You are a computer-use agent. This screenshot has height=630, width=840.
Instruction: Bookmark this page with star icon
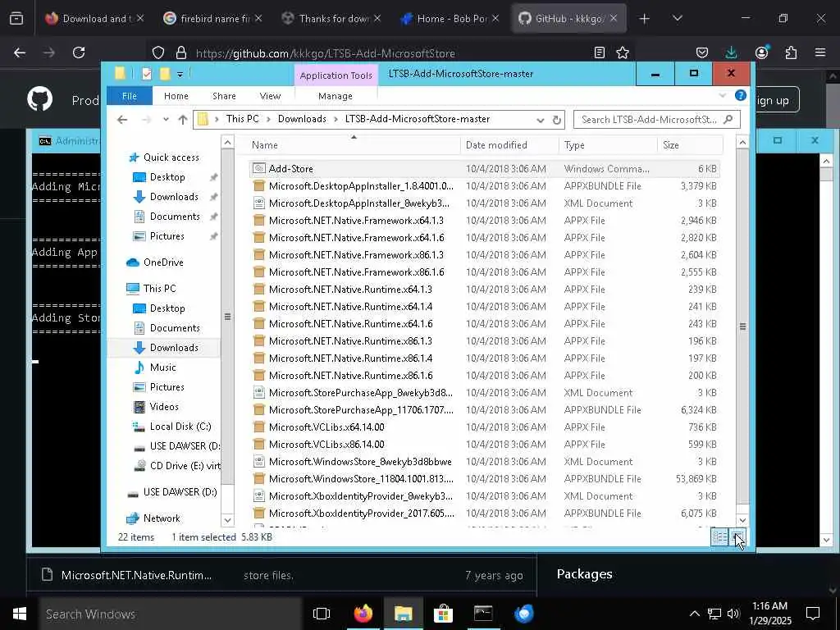point(623,52)
